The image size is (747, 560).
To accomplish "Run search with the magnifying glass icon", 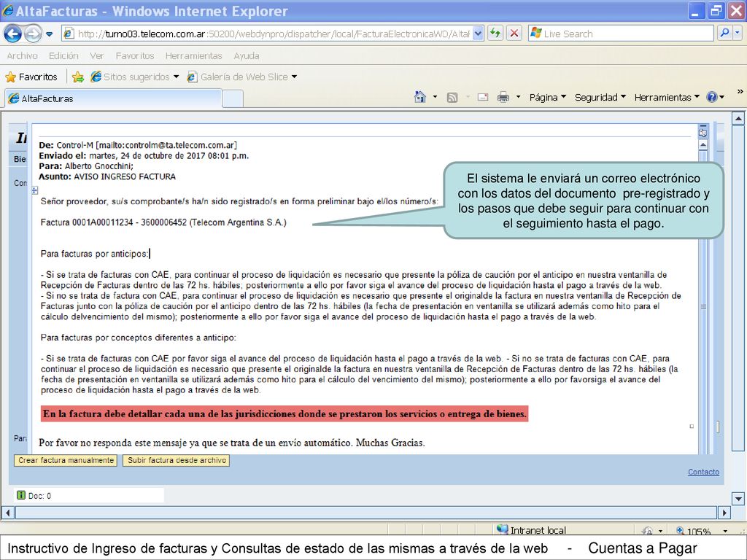I will [724, 34].
